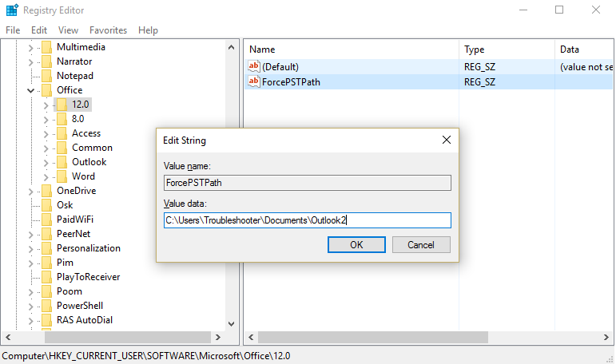Open the Edit menu
This screenshot has width=616, height=364.
pos(39,30)
